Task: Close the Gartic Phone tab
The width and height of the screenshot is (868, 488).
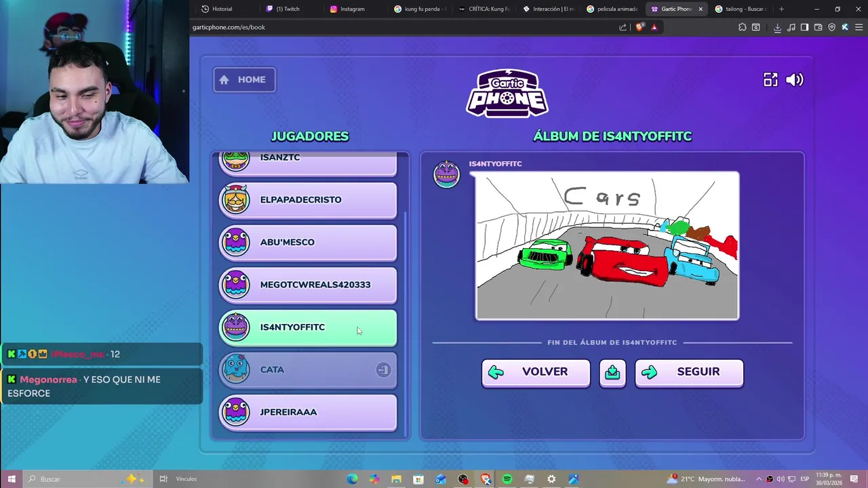Action: point(701,9)
